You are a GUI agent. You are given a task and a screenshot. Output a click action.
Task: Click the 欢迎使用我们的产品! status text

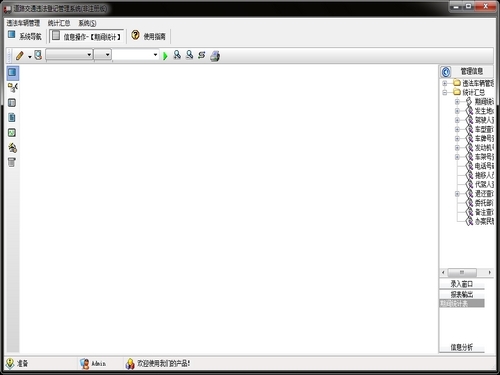[x=164, y=364]
